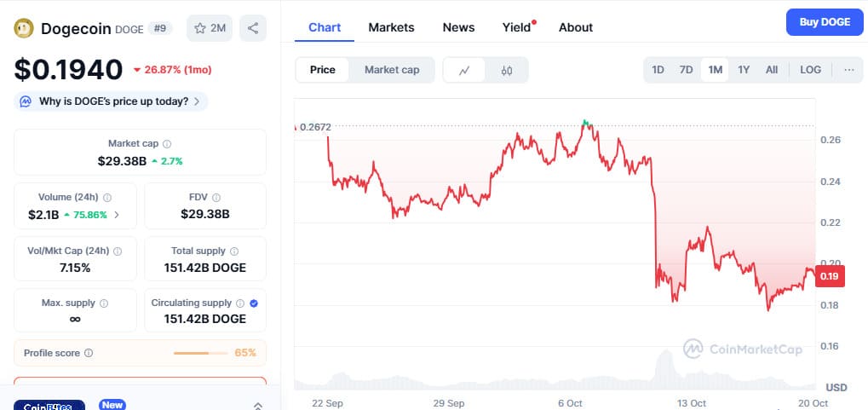Click the share icon button
The width and height of the screenshot is (868, 410).
click(x=253, y=28)
